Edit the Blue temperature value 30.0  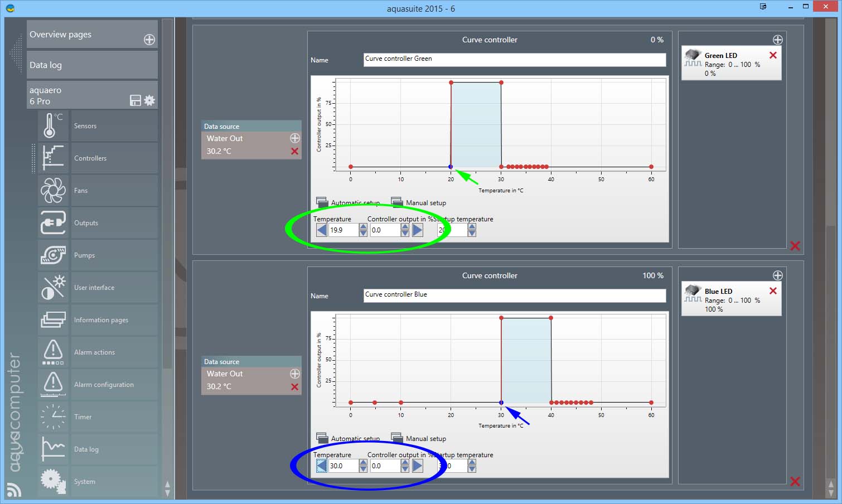[x=343, y=466]
